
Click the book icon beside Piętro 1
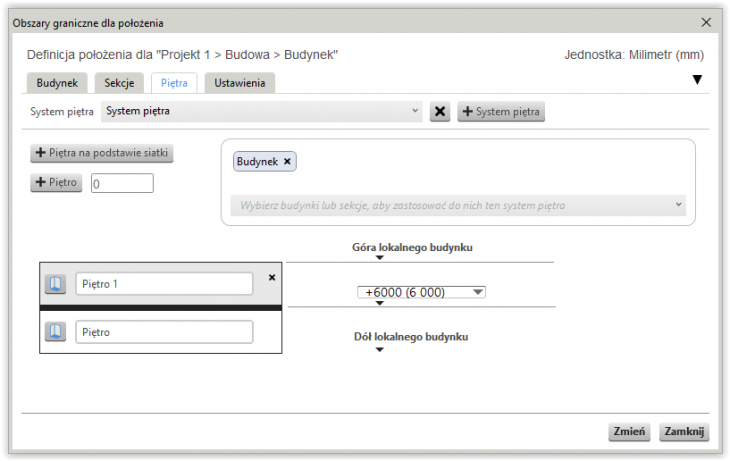(55, 284)
